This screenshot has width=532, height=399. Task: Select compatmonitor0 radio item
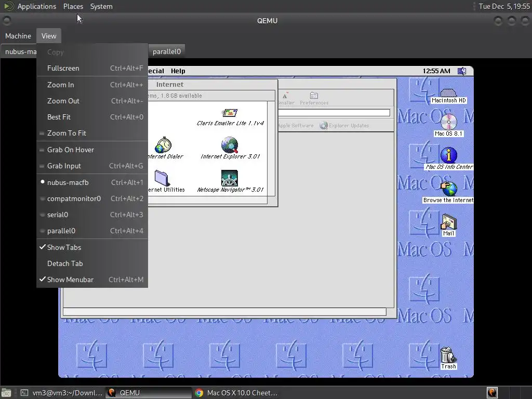pyautogui.click(x=92, y=198)
